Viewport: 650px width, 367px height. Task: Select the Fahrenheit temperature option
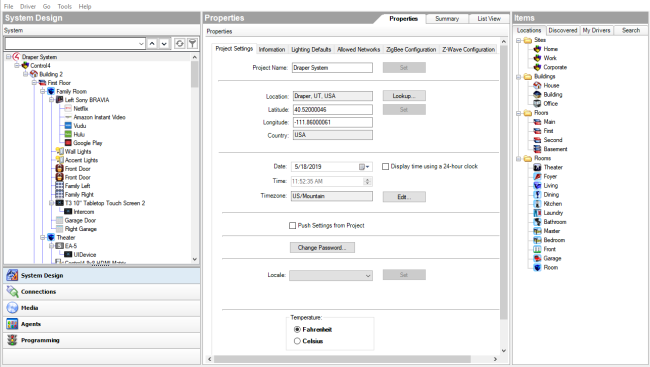click(297, 329)
